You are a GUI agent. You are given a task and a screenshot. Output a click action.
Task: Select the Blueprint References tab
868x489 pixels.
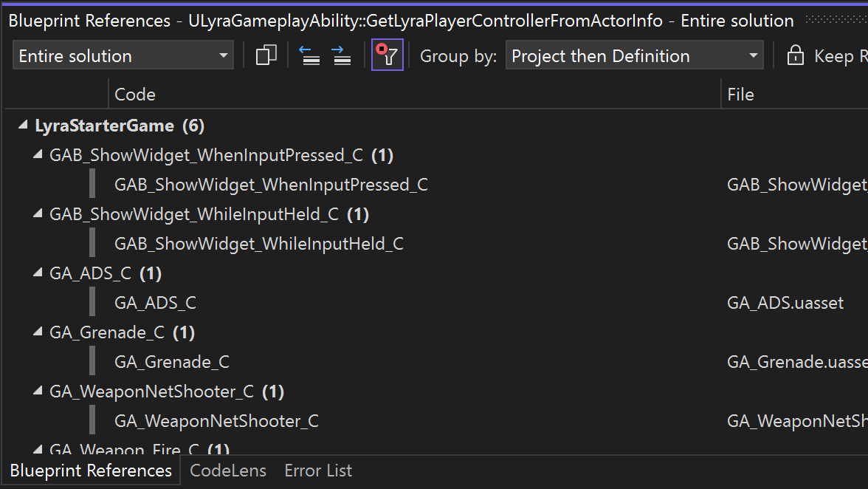point(90,470)
